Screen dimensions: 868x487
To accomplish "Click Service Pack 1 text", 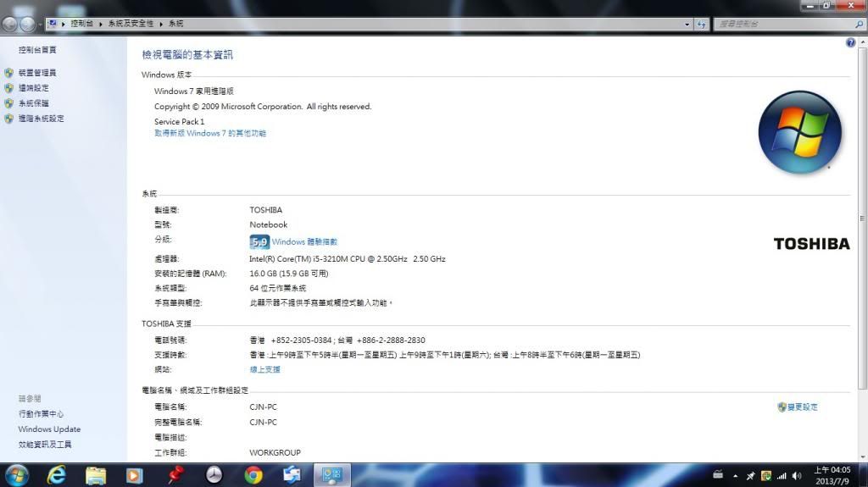I will [180, 122].
